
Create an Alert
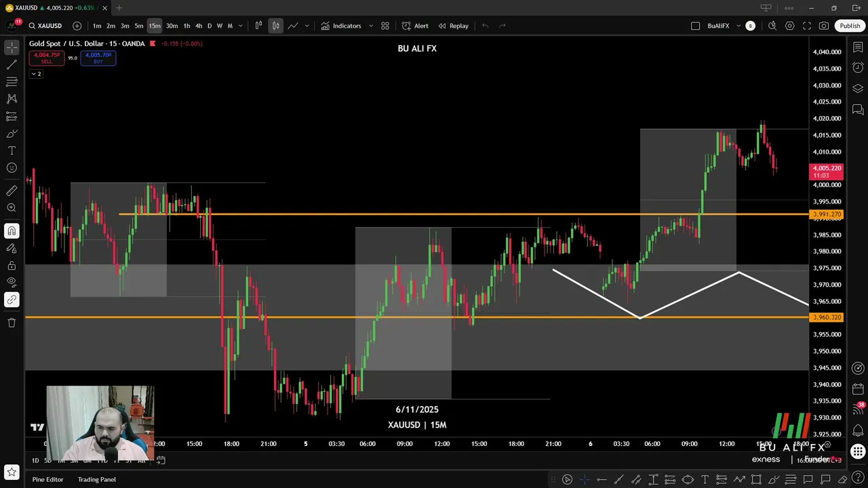[415, 26]
